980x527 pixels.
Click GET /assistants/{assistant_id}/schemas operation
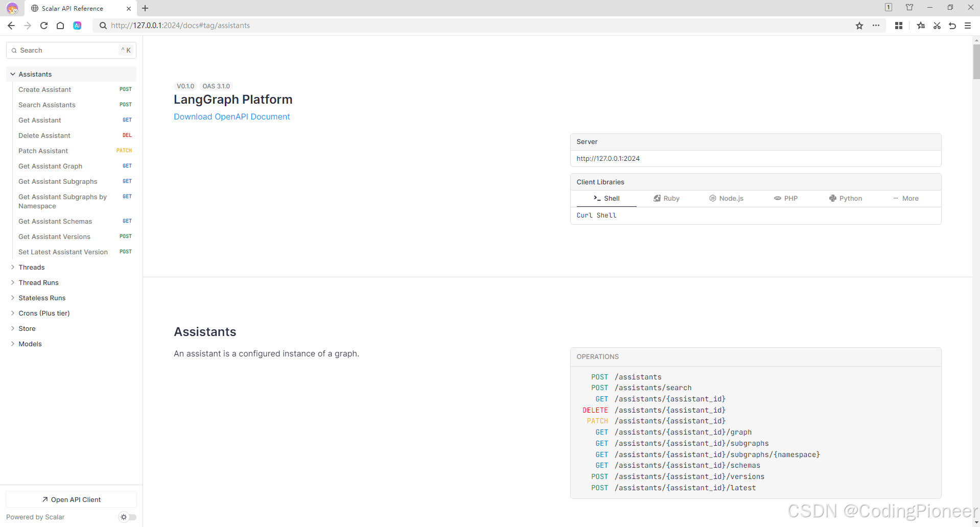pos(678,465)
